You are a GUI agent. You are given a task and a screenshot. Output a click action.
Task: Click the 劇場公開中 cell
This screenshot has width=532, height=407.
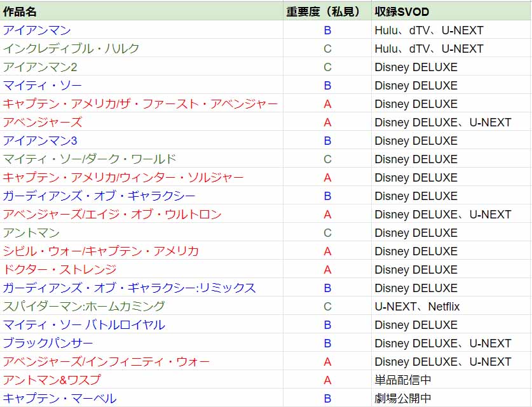451,398
